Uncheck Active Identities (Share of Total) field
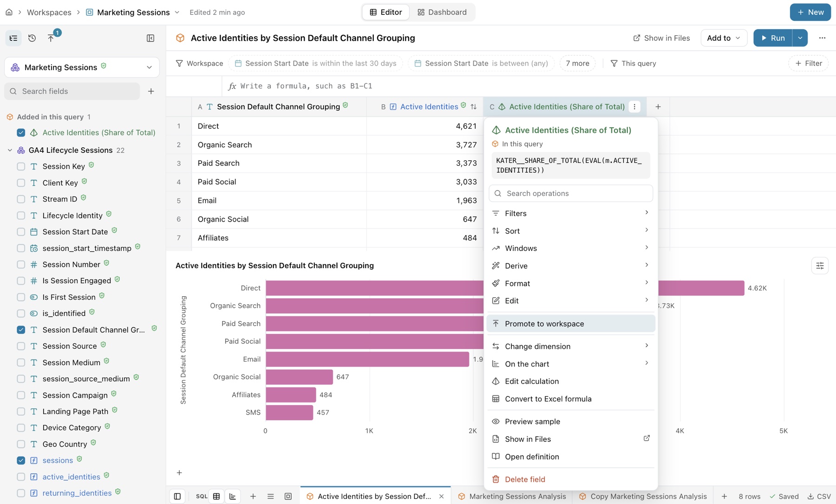 (21, 132)
